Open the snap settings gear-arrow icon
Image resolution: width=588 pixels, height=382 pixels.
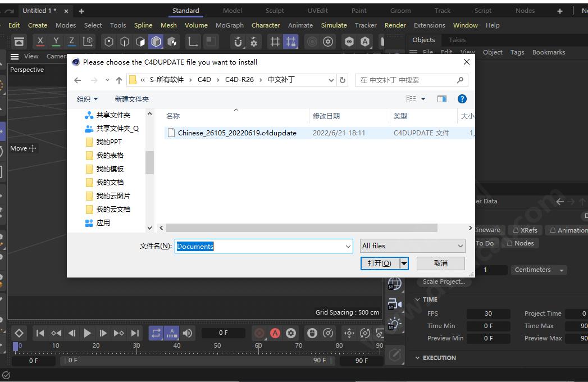254,41
